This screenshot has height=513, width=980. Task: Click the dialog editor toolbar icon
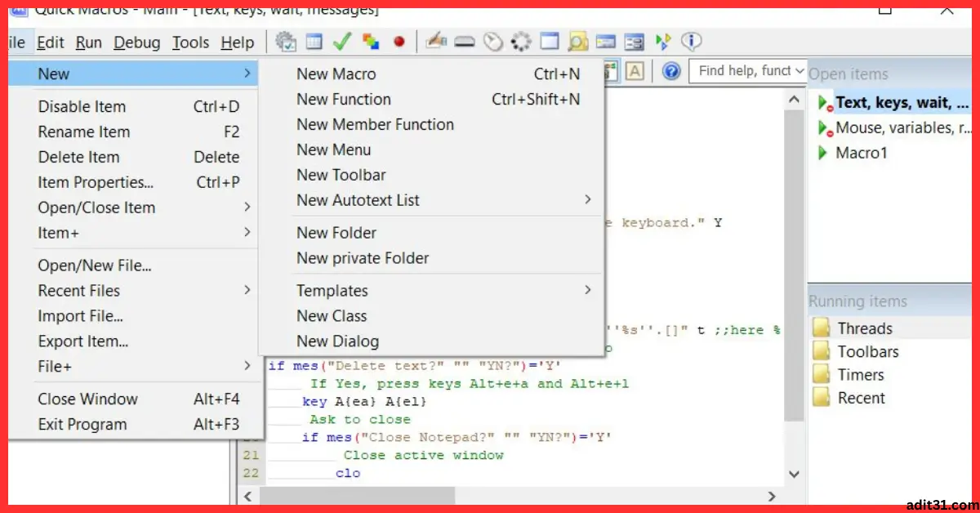click(x=635, y=42)
